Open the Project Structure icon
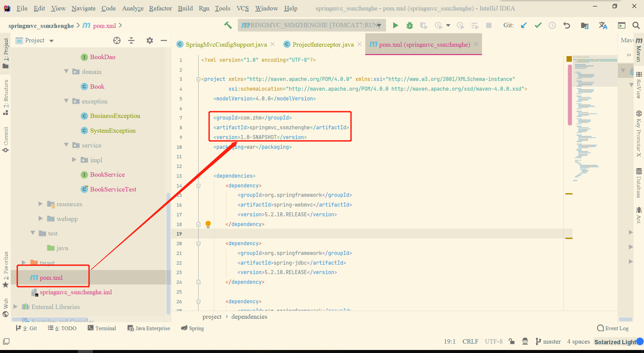 585,26
